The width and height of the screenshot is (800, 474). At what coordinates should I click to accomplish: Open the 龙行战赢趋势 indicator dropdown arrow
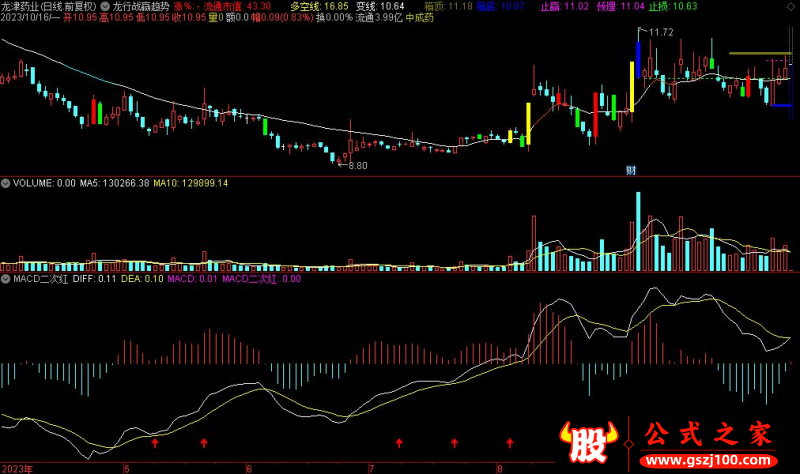[105, 7]
